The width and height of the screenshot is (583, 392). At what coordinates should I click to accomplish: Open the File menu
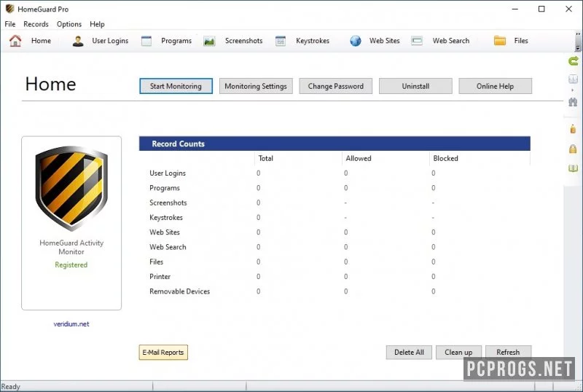pos(10,24)
